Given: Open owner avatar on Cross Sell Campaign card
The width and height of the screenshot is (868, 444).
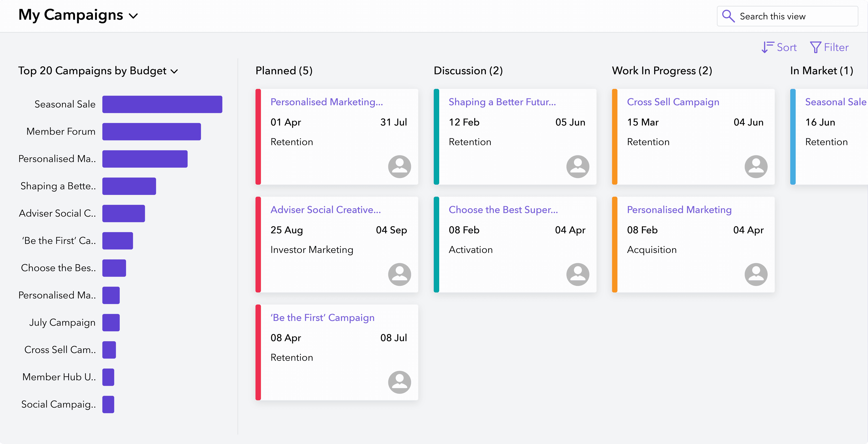Looking at the screenshot, I should tap(756, 167).
